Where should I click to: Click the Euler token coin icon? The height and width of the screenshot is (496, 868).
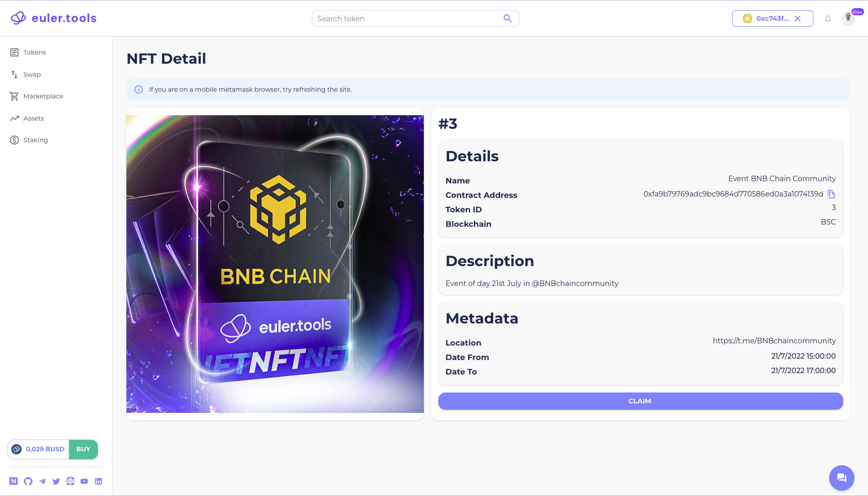[17, 449]
